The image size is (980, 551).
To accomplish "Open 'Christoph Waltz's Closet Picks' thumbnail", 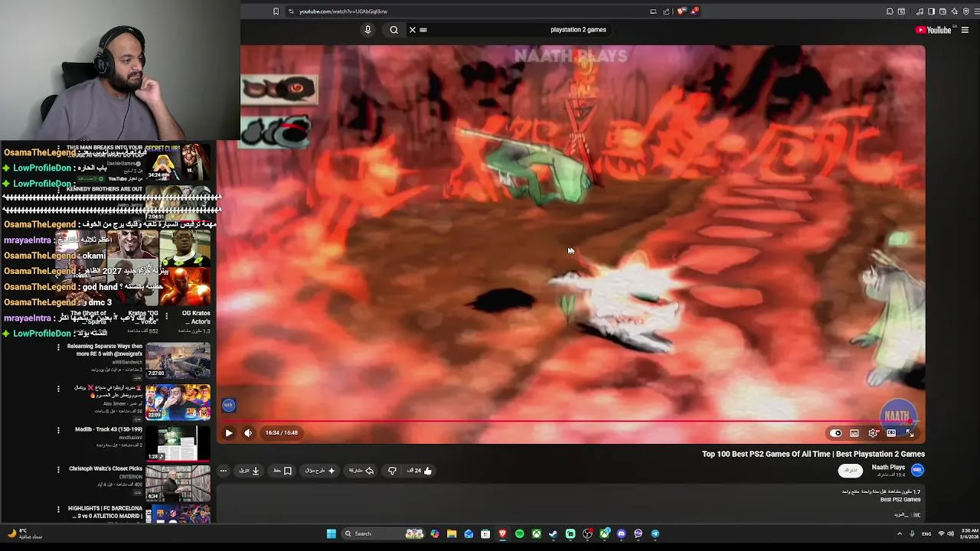I will [x=178, y=482].
